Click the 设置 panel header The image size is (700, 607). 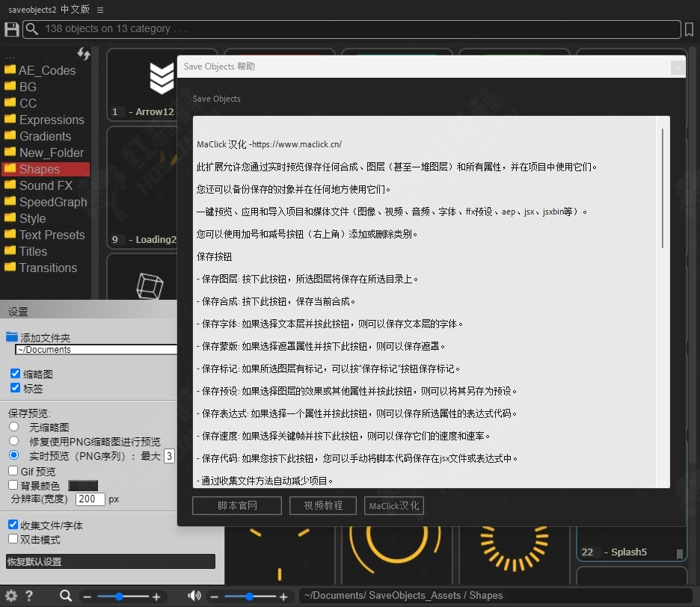(88, 311)
